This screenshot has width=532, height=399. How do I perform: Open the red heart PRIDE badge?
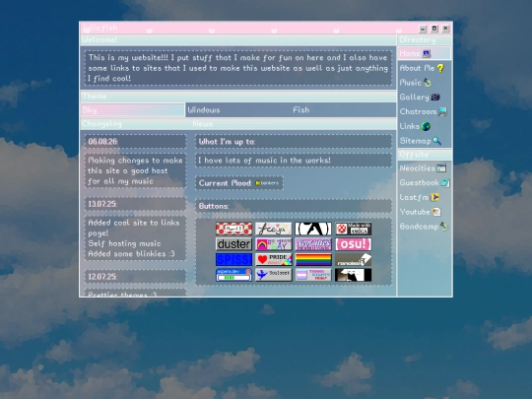click(x=274, y=259)
